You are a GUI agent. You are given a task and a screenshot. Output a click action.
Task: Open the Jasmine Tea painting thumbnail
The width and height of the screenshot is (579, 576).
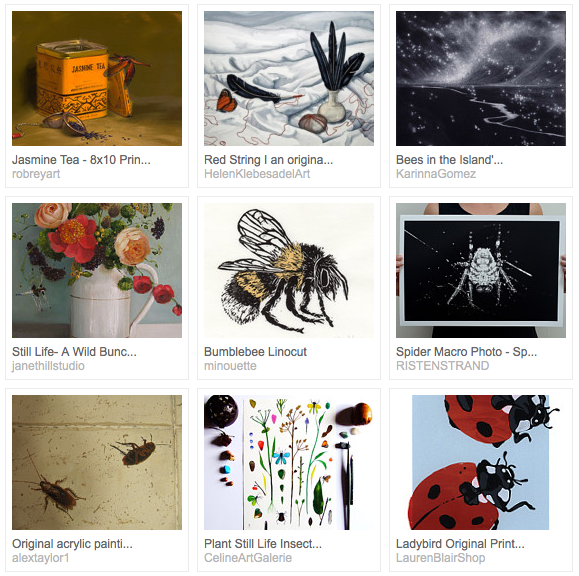click(97, 78)
